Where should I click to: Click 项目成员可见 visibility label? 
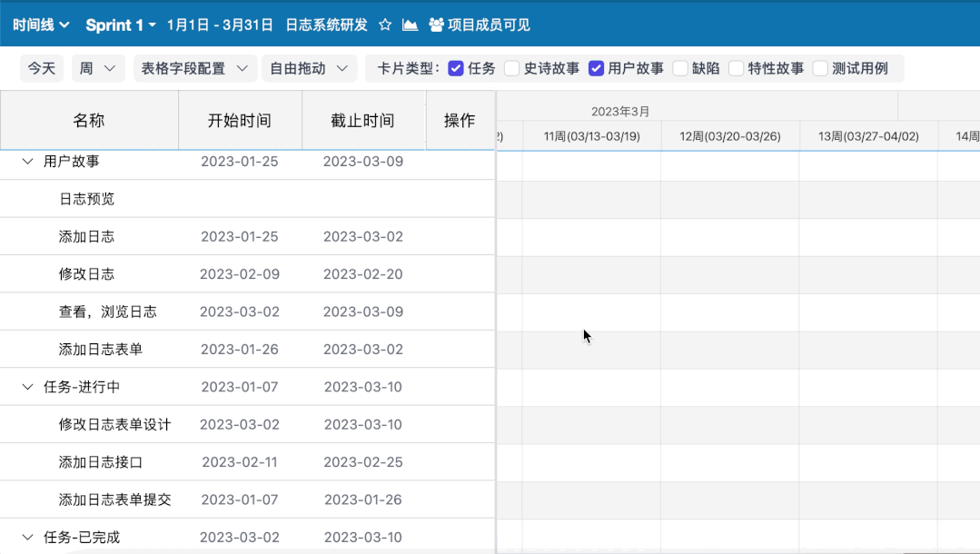point(489,25)
